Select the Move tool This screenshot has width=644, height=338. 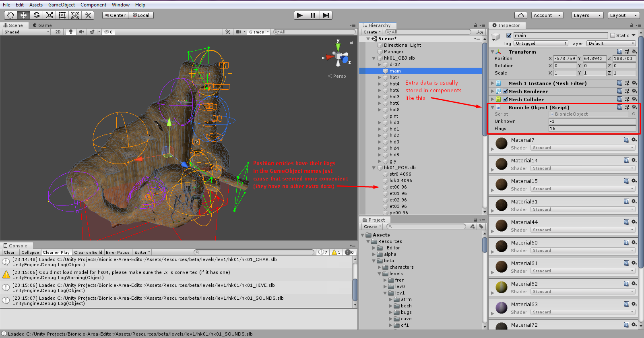(23, 15)
